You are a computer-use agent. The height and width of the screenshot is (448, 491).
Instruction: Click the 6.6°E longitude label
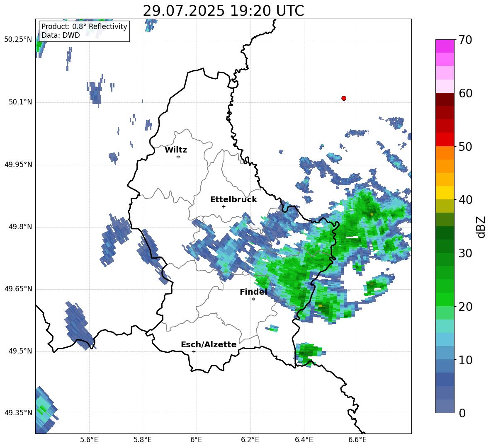(357, 440)
